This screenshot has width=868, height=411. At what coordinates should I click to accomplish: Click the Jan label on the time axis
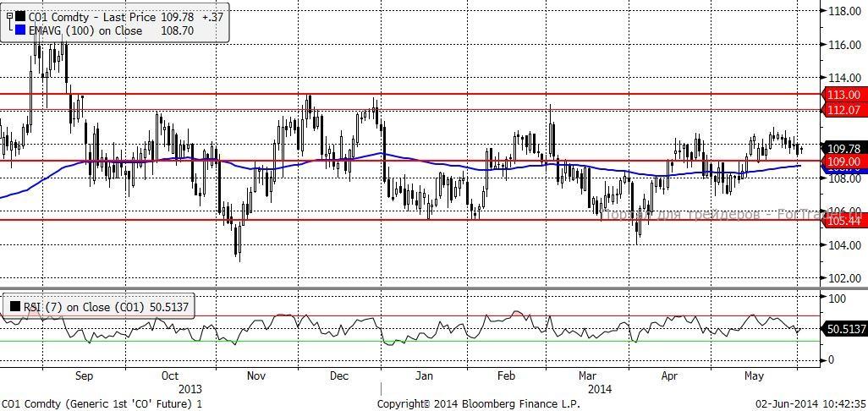click(x=424, y=376)
